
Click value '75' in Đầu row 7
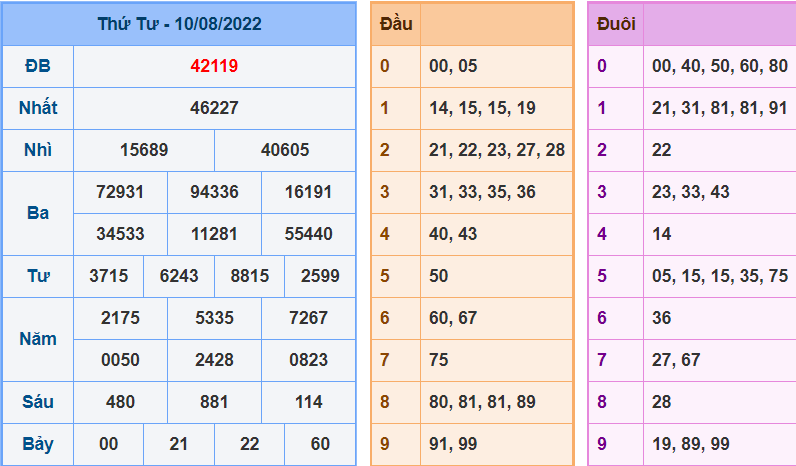(439, 360)
